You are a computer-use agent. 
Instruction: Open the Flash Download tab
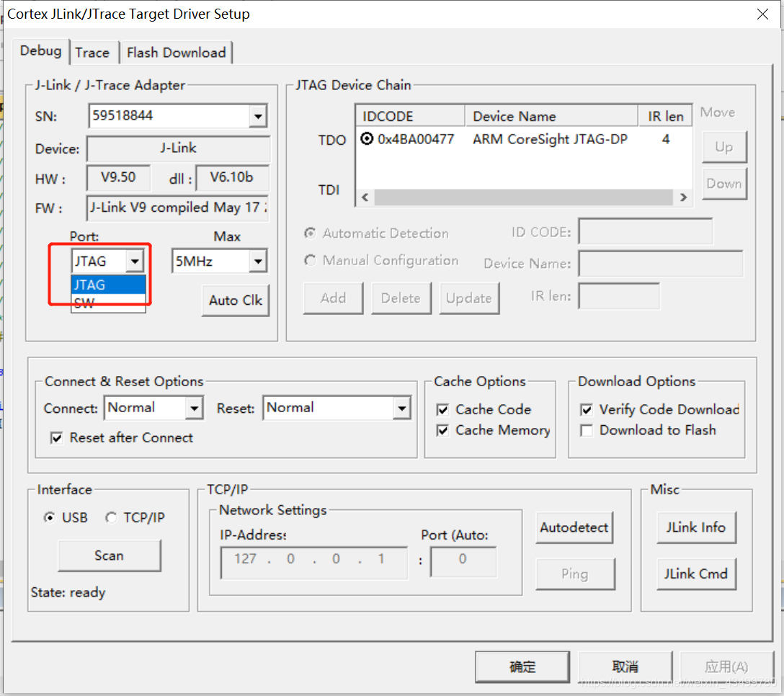(176, 53)
